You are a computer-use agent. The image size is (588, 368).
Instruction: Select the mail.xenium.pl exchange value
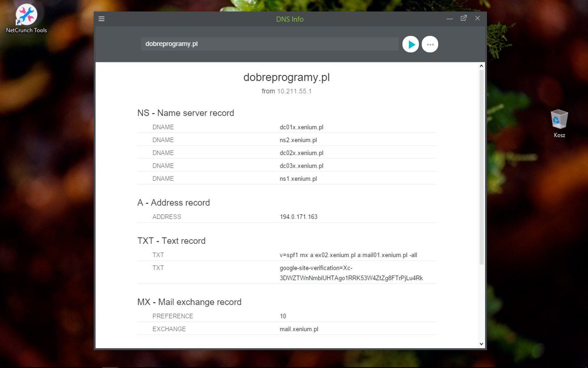[299, 329]
